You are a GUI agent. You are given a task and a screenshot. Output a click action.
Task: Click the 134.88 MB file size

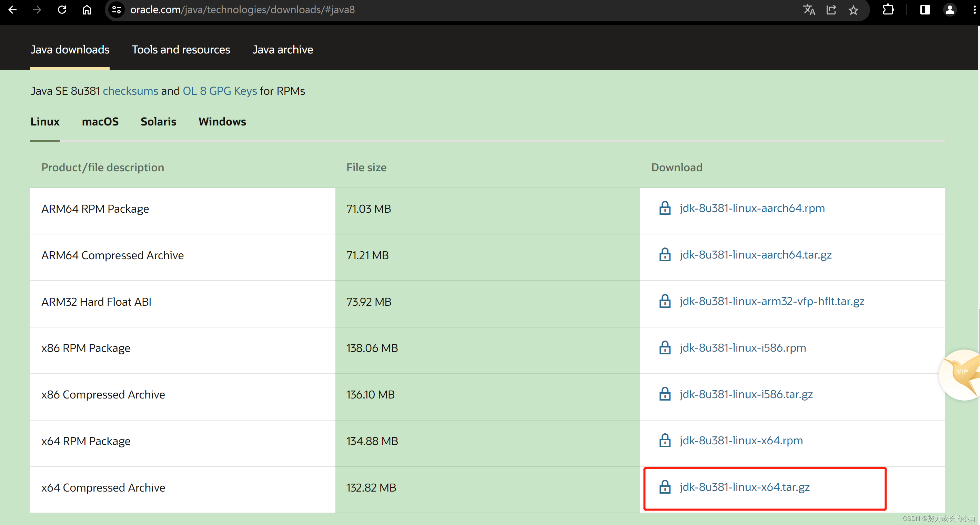click(372, 441)
